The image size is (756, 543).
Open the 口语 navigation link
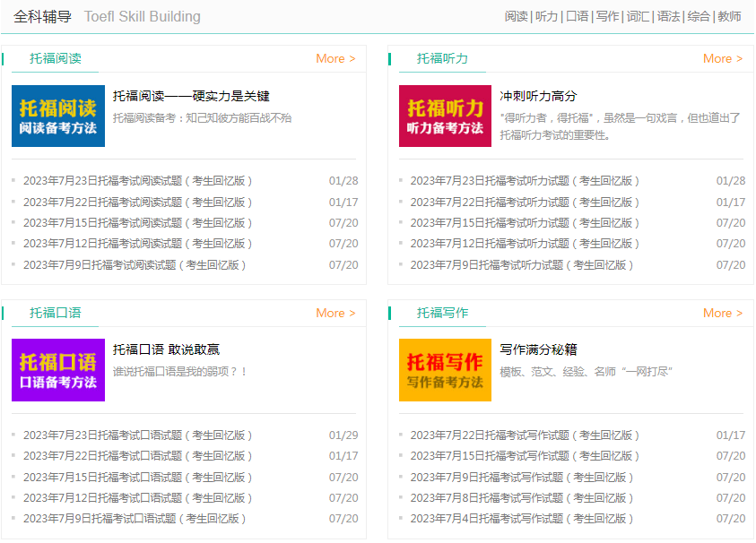click(x=578, y=16)
